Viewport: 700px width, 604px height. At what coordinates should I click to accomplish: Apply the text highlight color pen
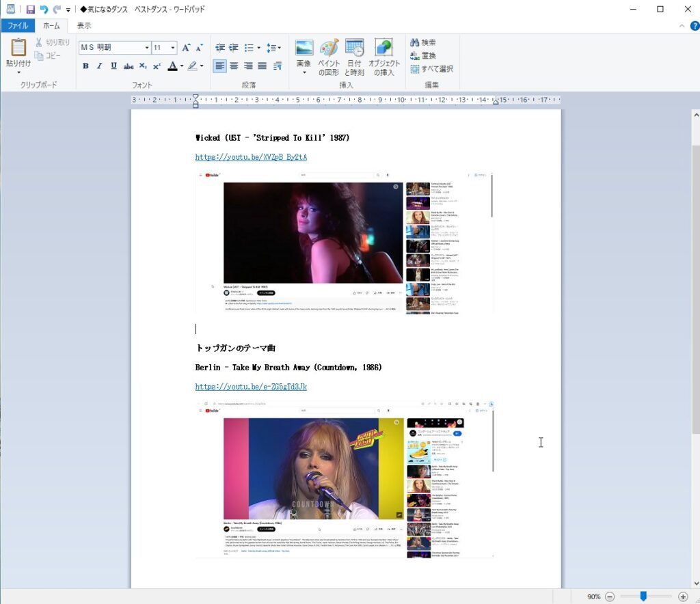pyautogui.click(x=192, y=66)
